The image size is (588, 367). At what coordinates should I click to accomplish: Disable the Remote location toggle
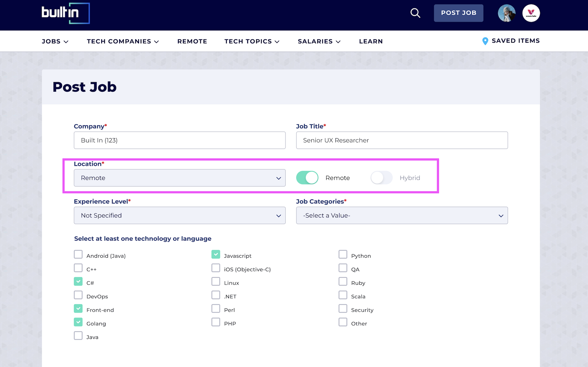[307, 178]
